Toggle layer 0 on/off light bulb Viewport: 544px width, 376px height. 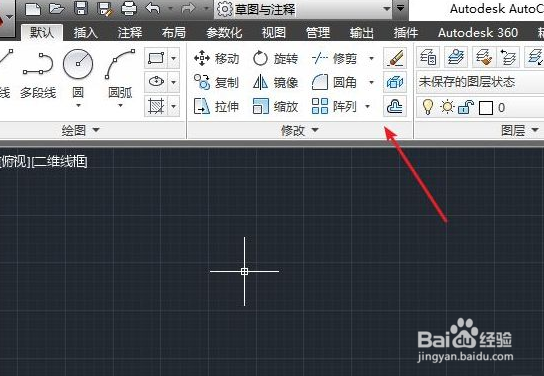tap(428, 107)
